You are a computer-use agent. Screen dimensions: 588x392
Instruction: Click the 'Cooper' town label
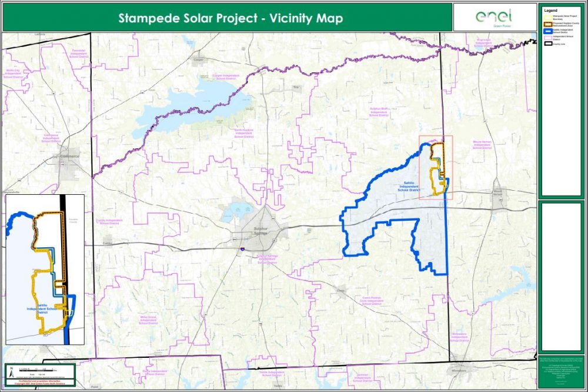click(x=198, y=59)
